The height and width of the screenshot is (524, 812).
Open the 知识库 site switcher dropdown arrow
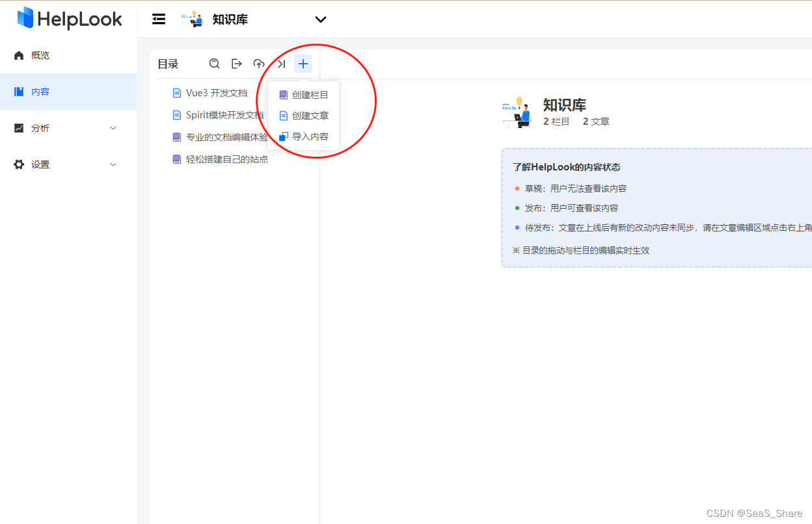coord(321,20)
